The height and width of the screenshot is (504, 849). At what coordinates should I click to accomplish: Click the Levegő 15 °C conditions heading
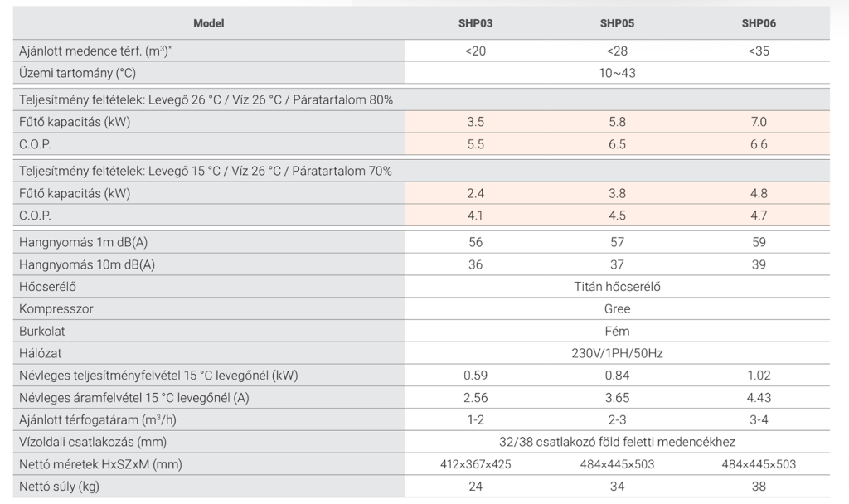[206, 171]
